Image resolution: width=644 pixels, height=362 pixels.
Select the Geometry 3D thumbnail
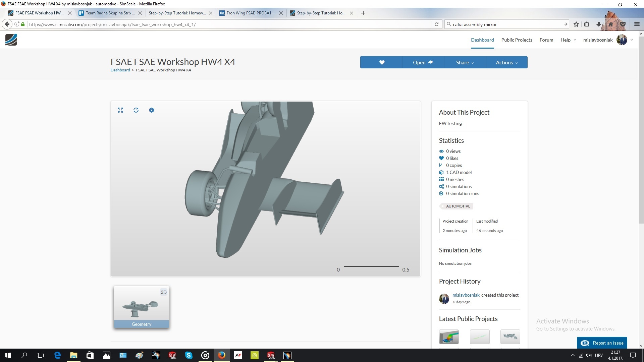click(142, 307)
